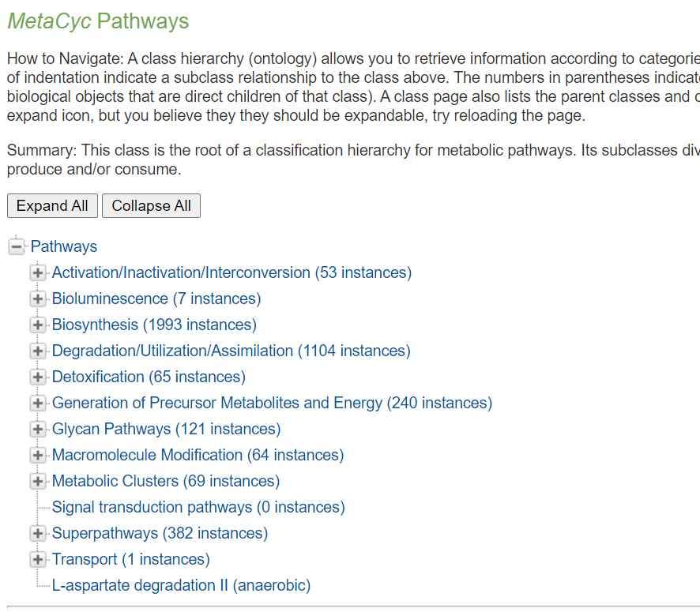Click the Expand All button
The image size is (700, 612).
tap(52, 206)
